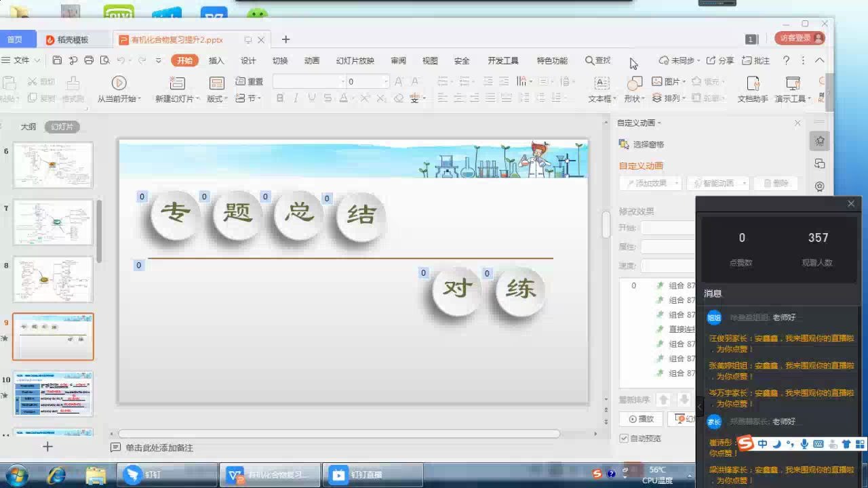Screen dimensions: 868x488
Task: Switch to the Transitions (切换) ribbon tab
Action: tap(280, 60)
